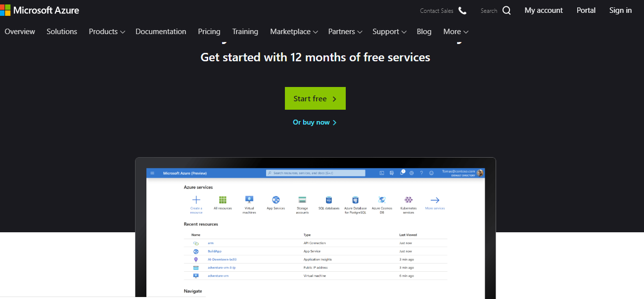
Task: Expand the Marketplace dropdown
Action: 294,32
